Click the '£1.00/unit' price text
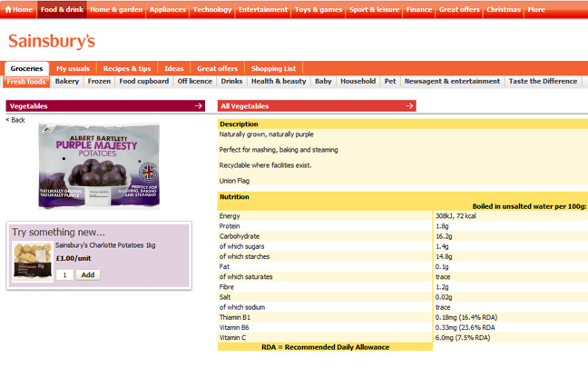588x368 pixels. (73, 258)
